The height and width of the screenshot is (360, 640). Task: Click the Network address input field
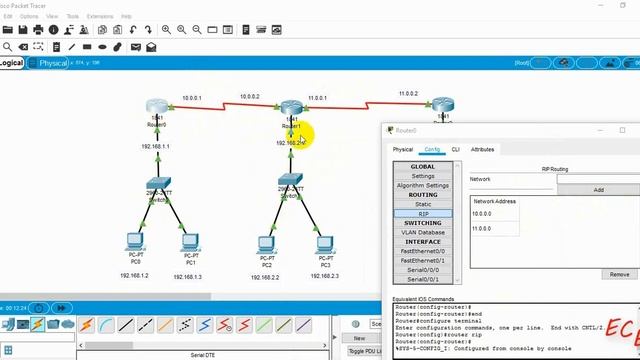tap(598, 179)
